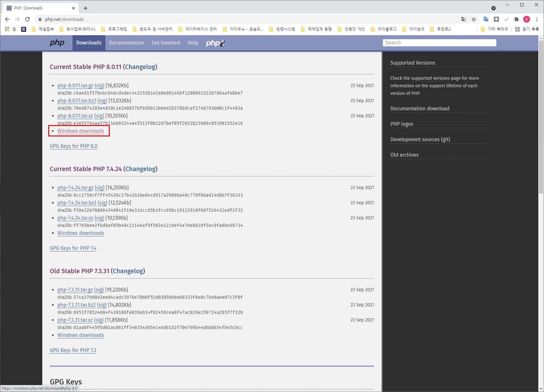The image size is (544, 392).
Task: Open GPG Keys for PHP 7.3
Action: point(73,350)
